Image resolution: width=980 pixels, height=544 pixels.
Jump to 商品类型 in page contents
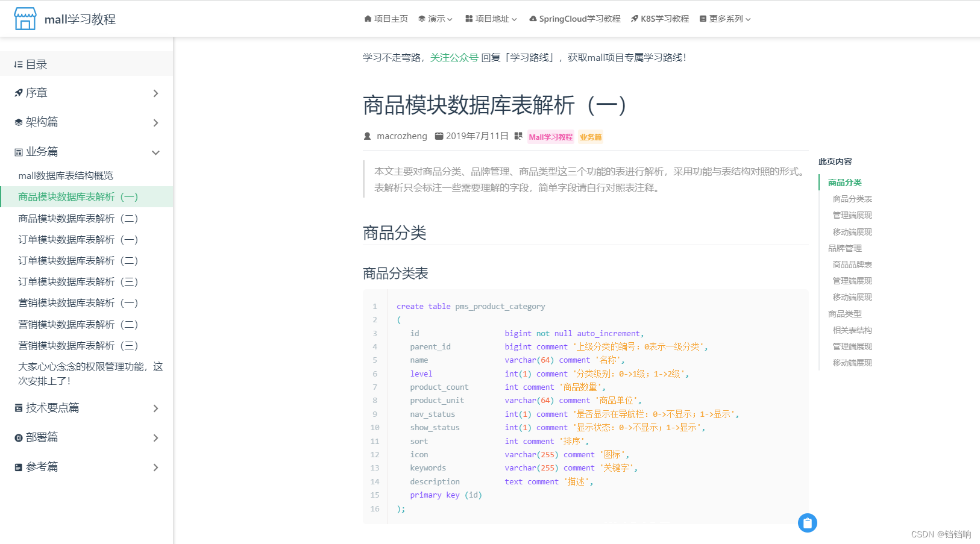coord(845,314)
